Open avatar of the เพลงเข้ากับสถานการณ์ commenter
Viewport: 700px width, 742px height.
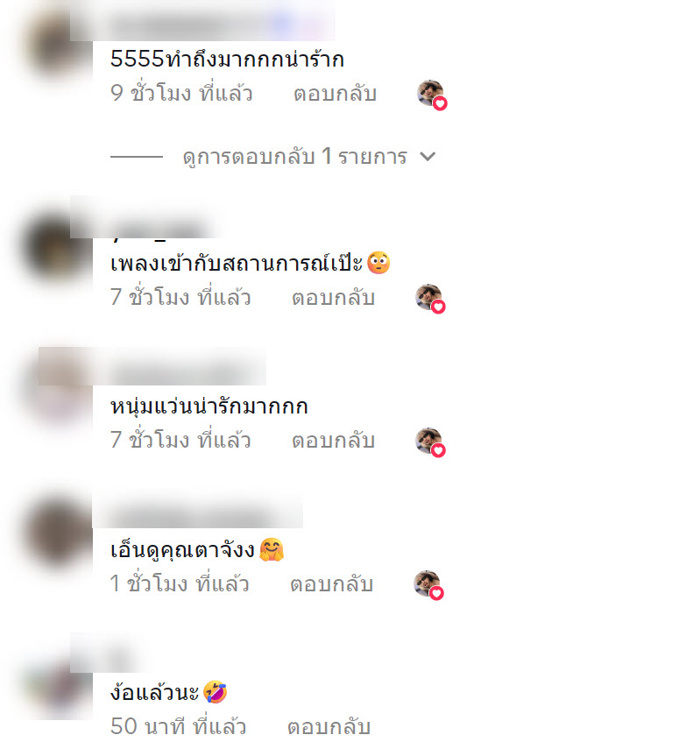(x=57, y=246)
